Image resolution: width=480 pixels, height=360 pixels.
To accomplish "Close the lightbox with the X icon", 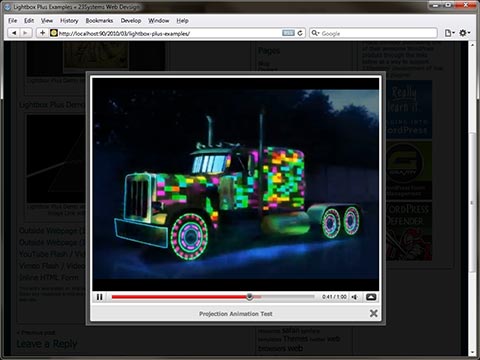I will pyautogui.click(x=374, y=313).
